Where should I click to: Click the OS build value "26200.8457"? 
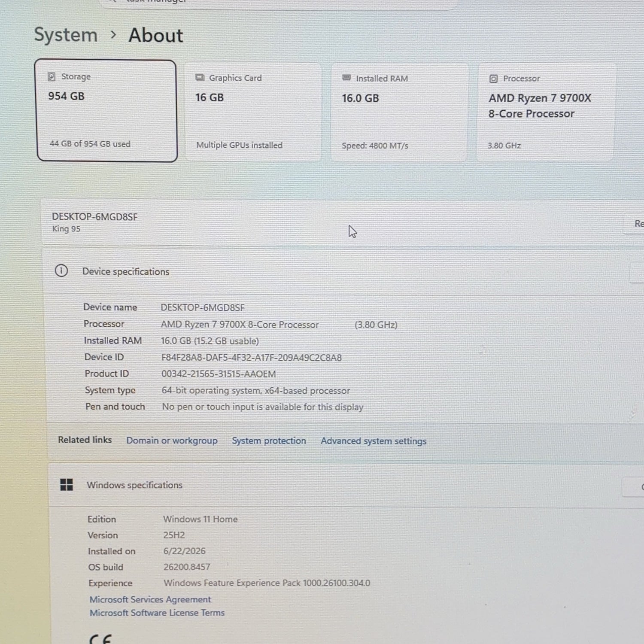(187, 567)
